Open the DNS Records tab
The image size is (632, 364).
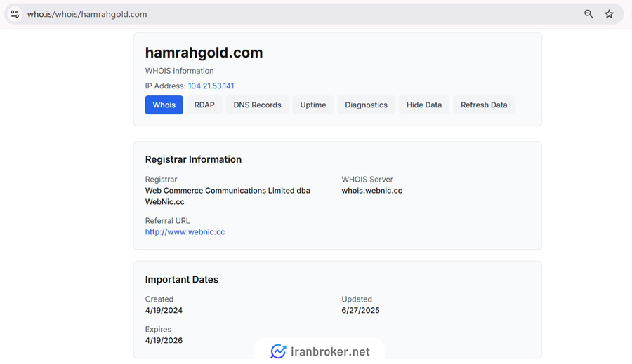point(257,105)
